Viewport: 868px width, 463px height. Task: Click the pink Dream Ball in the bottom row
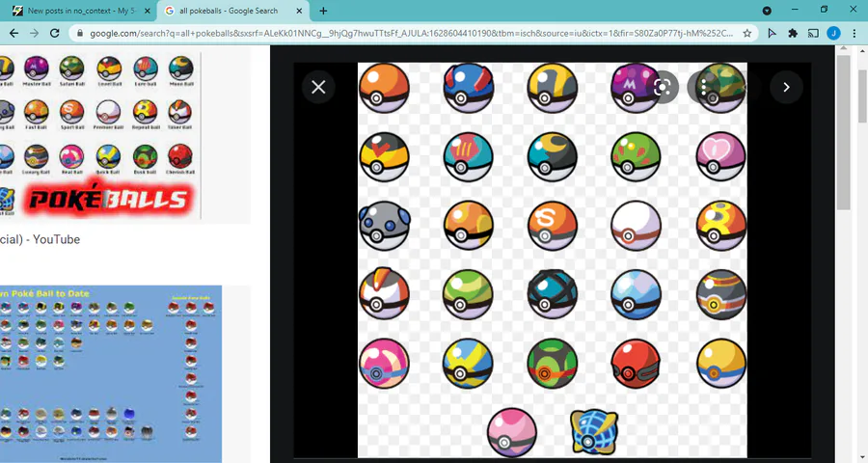click(x=511, y=432)
